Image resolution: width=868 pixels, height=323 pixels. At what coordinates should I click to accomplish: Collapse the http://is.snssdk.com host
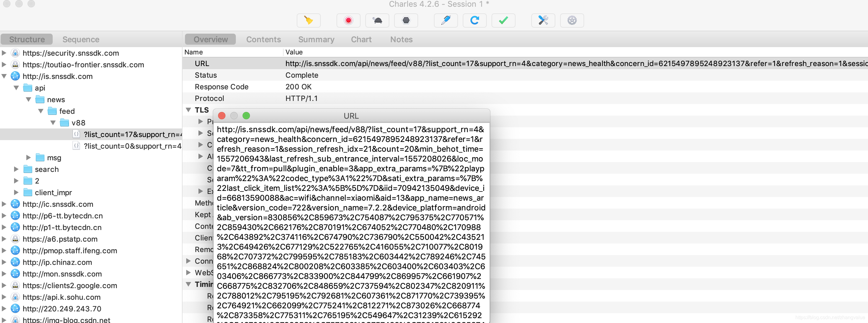click(4, 76)
